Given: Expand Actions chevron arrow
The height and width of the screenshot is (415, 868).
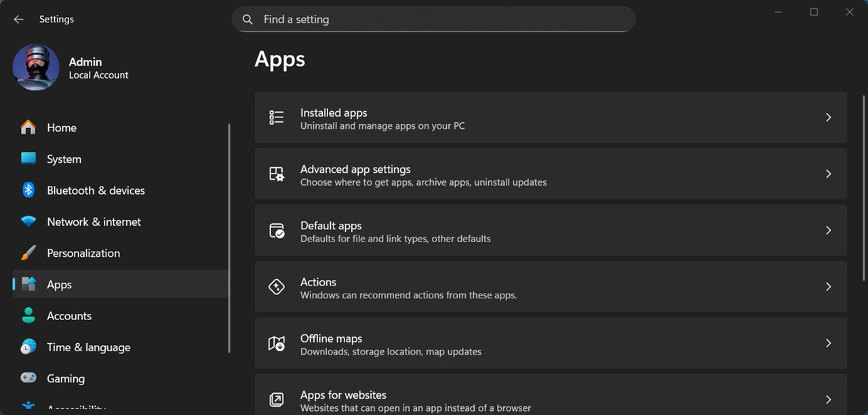Looking at the screenshot, I should click(828, 286).
